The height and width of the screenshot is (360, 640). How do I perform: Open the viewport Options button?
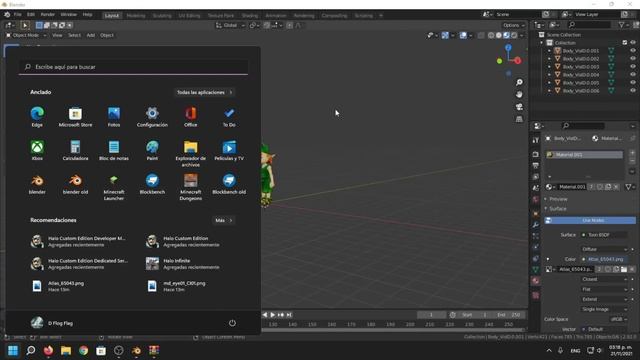[513, 25]
